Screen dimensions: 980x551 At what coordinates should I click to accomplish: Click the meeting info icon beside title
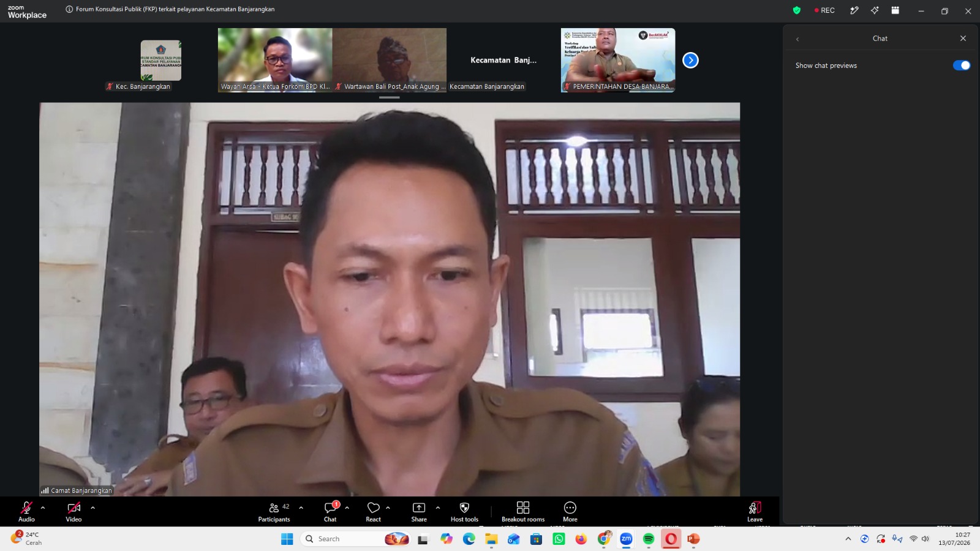(69, 9)
